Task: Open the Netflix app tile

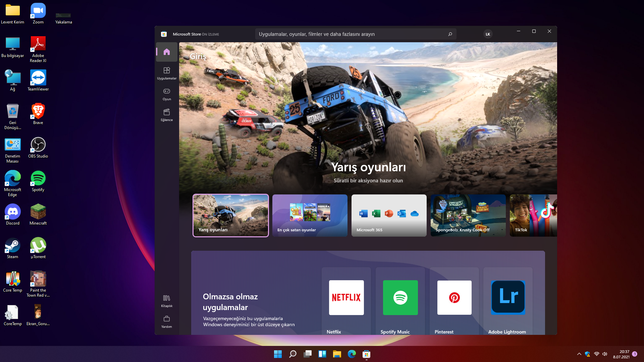Action: [x=346, y=298]
